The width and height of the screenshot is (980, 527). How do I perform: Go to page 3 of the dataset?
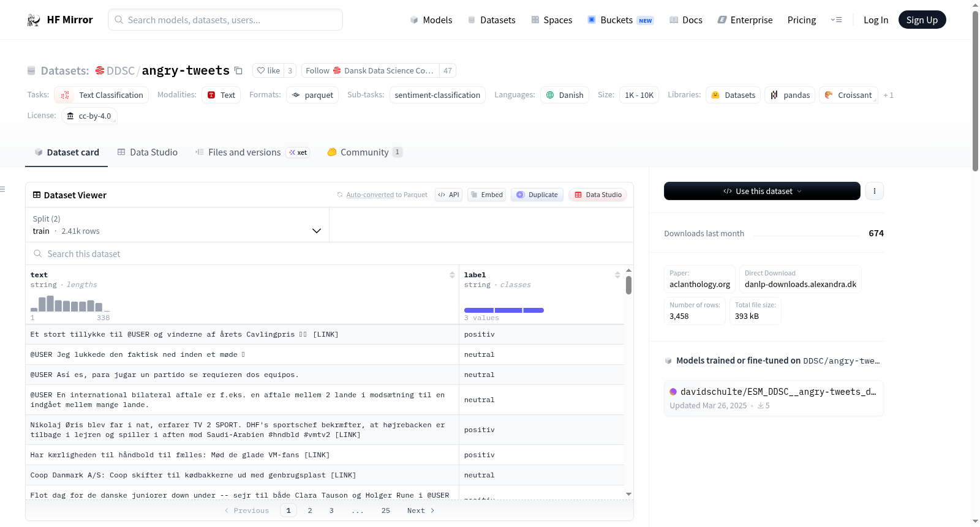click(331, 510)
